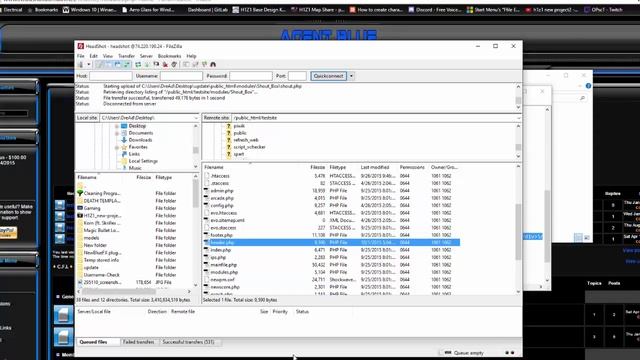640x360 pixels.
Task: Click the Quickconnect button
Action: coord(329,76)
